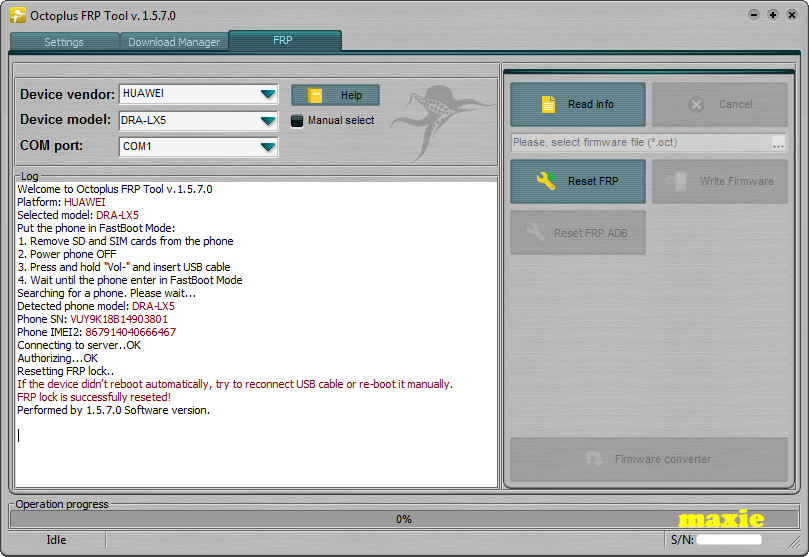Image resolution: width=809 pixels, height=557 pixels.
Task: Click the wrench icon on Reset FRP
Action: point(546,181)
